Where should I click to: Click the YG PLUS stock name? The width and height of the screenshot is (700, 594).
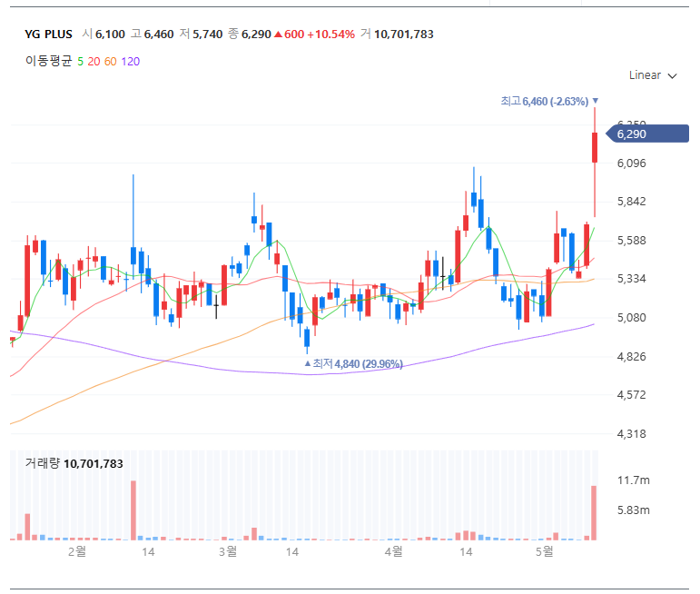pyautogui.click(x=49, y=35)
